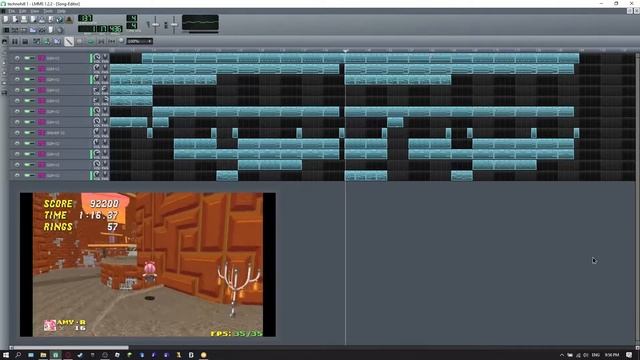Screen dimensions: 640x360
Task: Mute the first track
Action: [27, 58]
